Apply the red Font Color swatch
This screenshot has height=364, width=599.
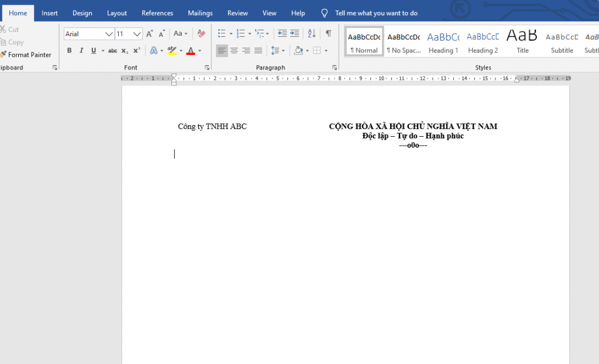pyautogui.click(x=190, y=51)
